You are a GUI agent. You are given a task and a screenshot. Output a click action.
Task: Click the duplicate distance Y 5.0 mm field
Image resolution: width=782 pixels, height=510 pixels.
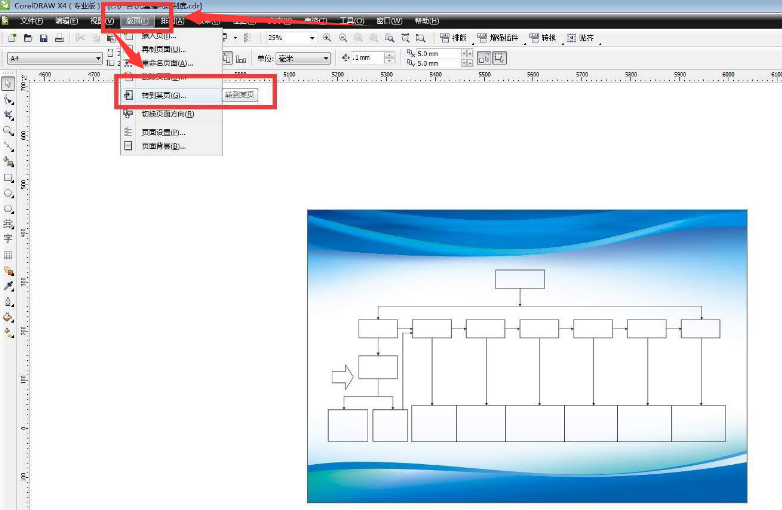[438, 63]
